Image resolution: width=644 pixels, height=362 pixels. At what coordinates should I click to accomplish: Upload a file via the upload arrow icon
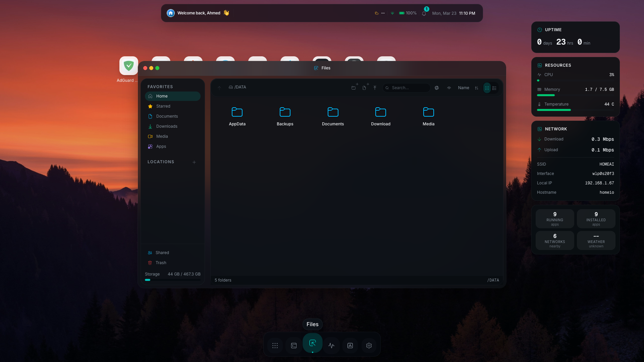point(375,87)
